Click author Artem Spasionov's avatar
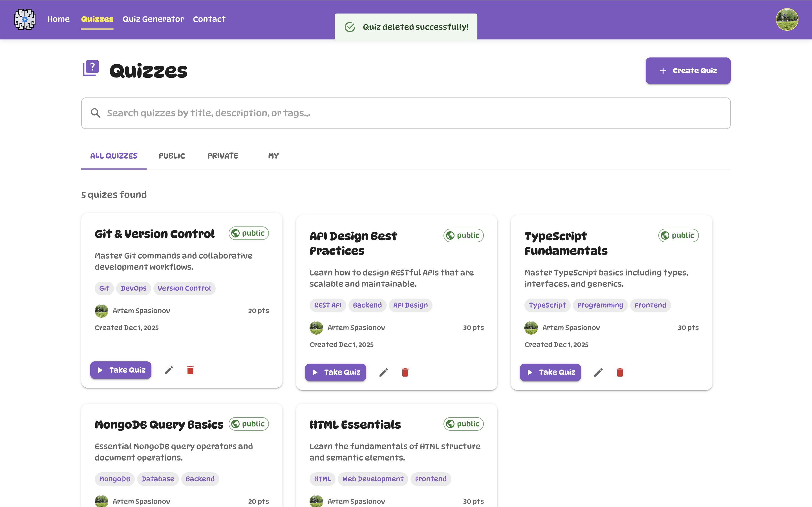The image size is (812, 507). [x=101, y=310]
